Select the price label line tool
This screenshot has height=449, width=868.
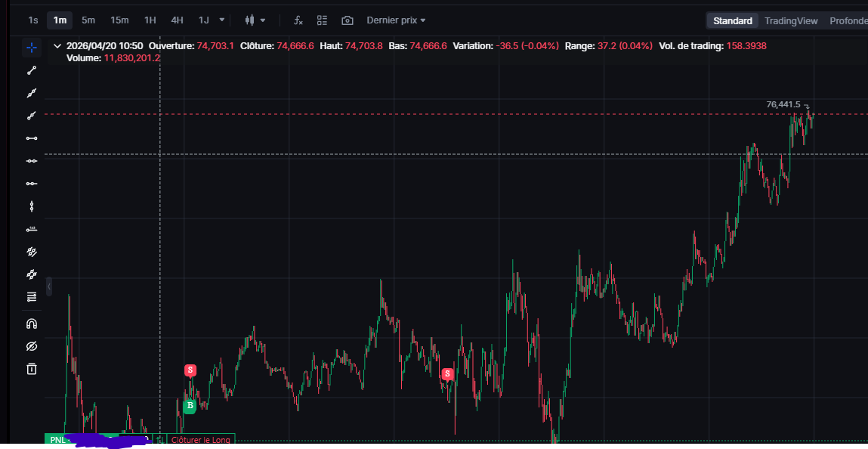coord(32,229)
